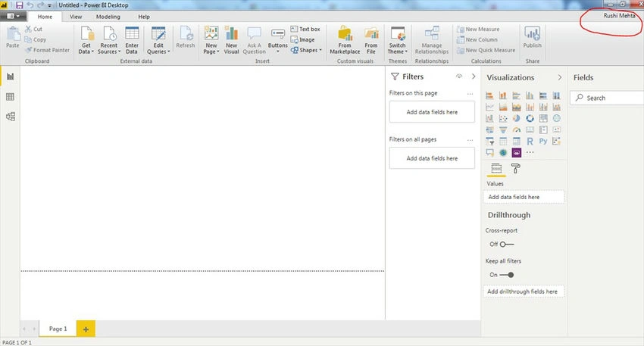Switch to the Format paint roller pane
The image size is (644, 346).
515,168
